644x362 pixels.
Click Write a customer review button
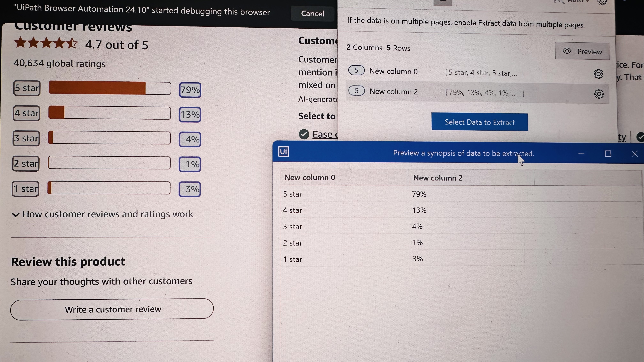pos(112,309)
